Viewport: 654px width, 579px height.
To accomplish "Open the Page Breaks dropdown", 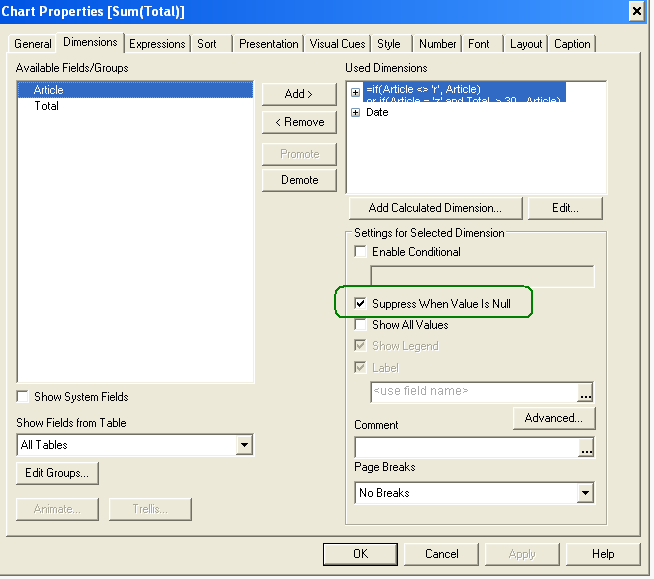I will (585, 493).
